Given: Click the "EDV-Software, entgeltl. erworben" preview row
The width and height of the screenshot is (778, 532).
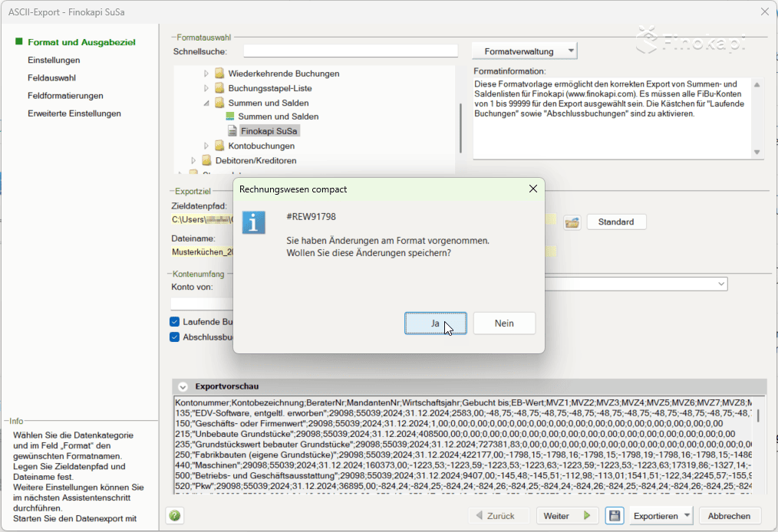Looking at the screenshot, I should 463,413.
